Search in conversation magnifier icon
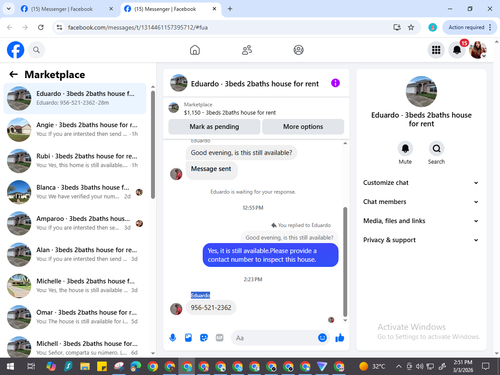Viewport: 500px width, 375px height. pos(436,148)
